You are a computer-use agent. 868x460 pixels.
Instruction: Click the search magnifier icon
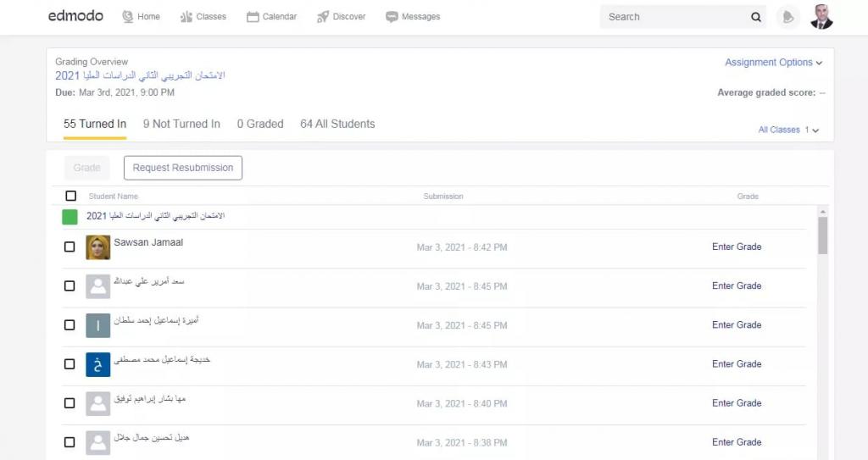point(755,17)
